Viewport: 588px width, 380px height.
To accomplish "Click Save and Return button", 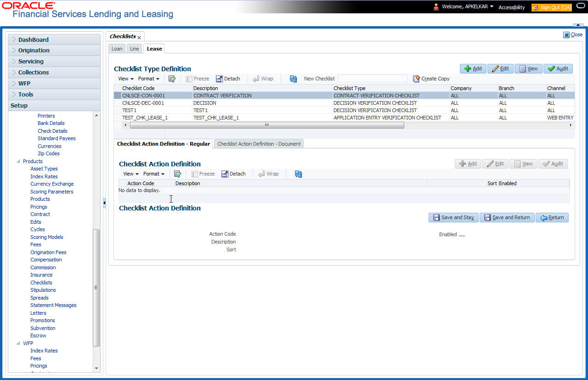I will click(x=507, y=217).
